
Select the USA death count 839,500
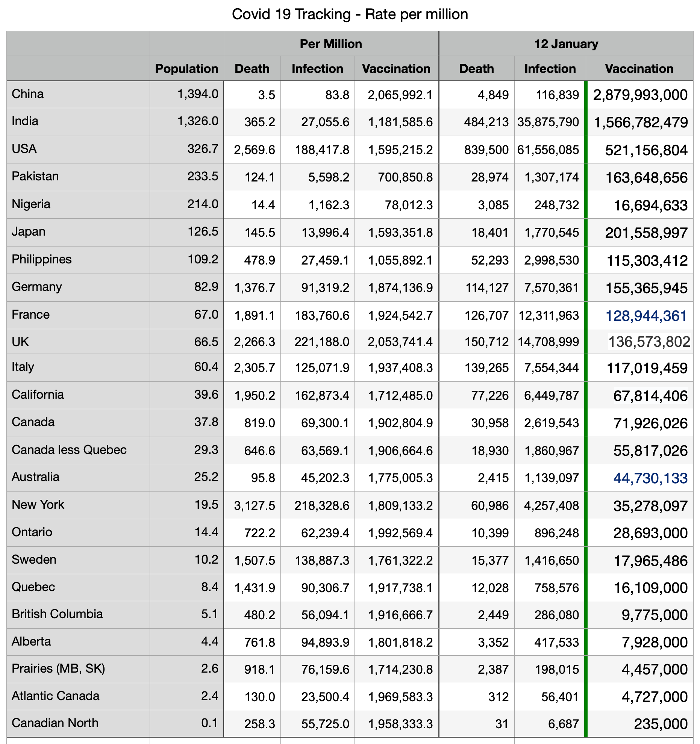(x=486, y=150)
